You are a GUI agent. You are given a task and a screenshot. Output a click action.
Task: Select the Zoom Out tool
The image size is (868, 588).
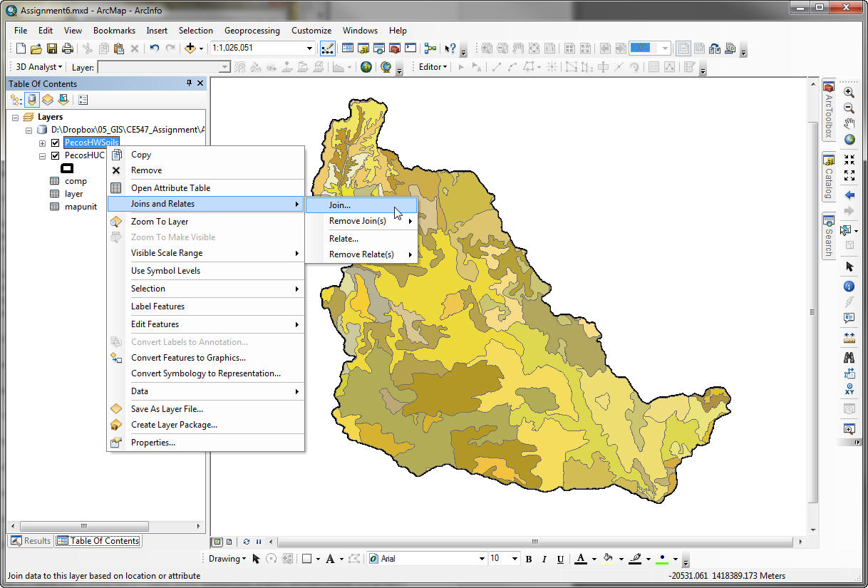(x=849, y=108)
